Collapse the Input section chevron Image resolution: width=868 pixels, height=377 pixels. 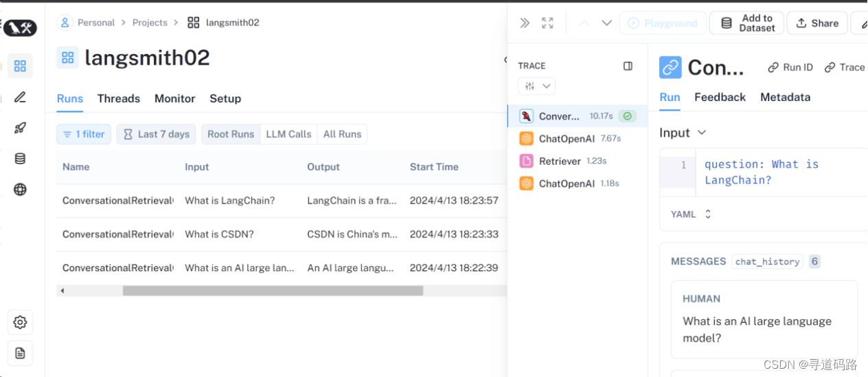pos(702,133)
